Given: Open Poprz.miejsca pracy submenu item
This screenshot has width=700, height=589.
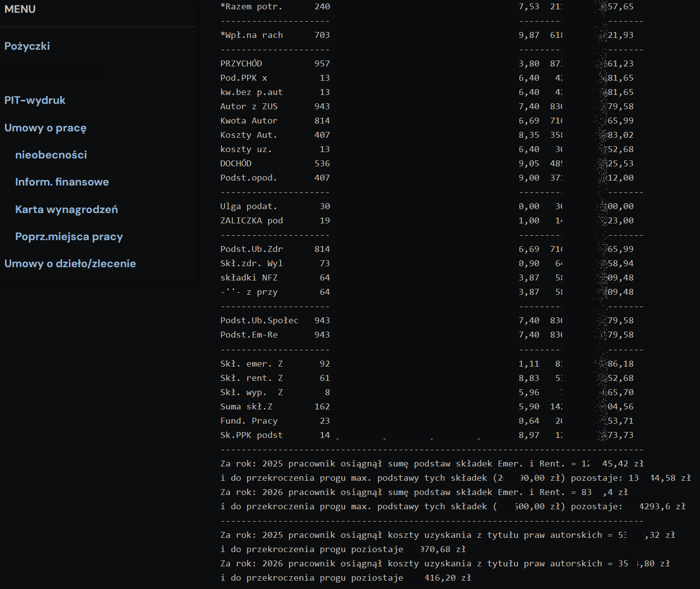Looking at the screenshot, I should (x=69, y=237).
